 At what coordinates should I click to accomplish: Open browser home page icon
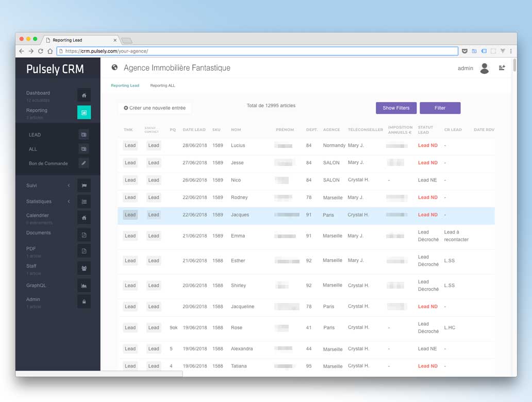(x=50, y=51)
